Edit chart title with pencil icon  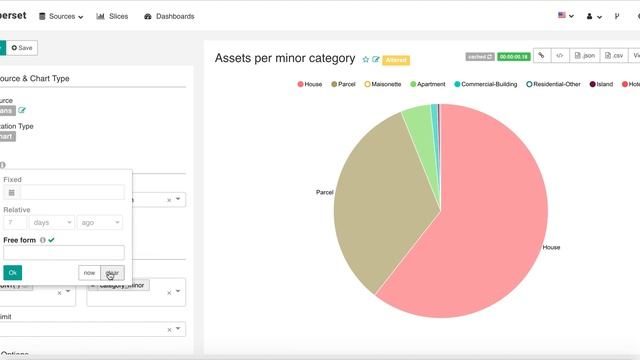tap(376, 60)
